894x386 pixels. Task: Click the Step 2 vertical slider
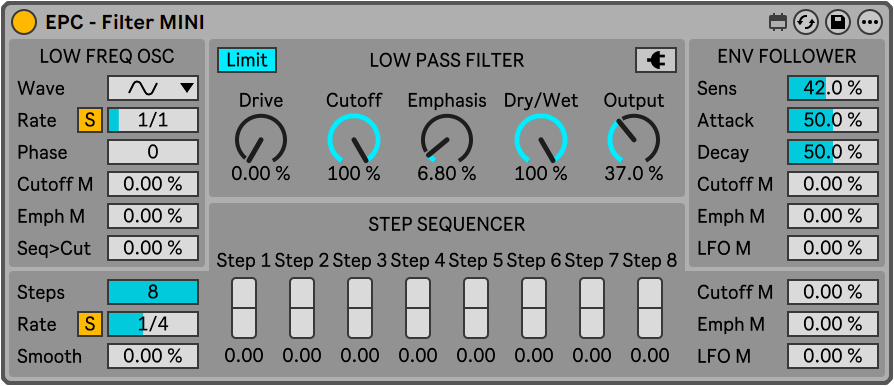[x=302, y=308]
